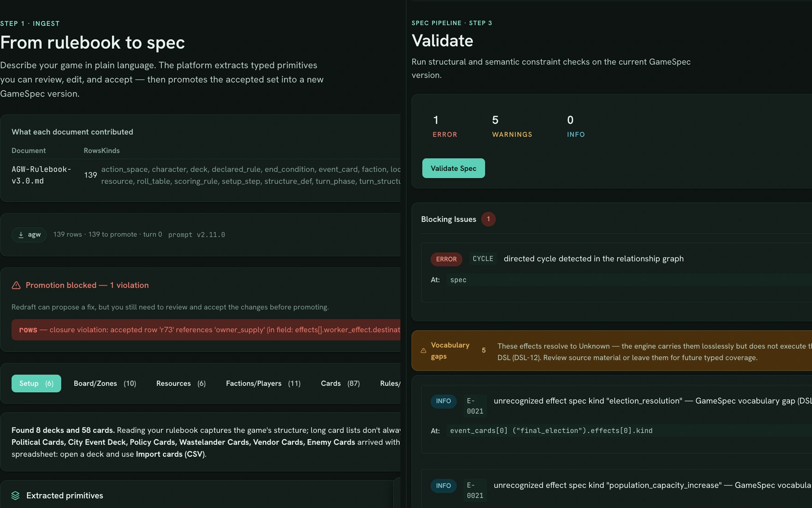Viewport: 812px width, 508px height.
Task: Select the Setup (6) tab
Action: (x=36, y=383)
